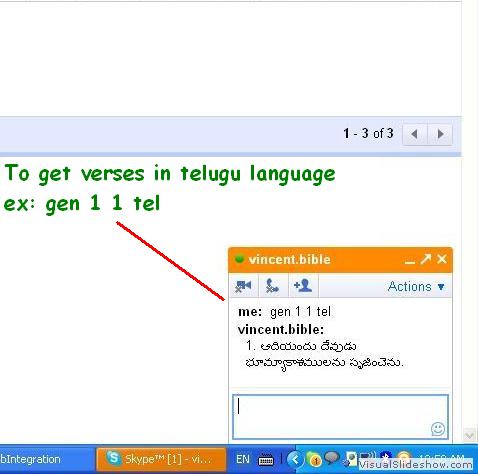
Task: Open the Bluetooth tray icon
Action: click(386, 456)
